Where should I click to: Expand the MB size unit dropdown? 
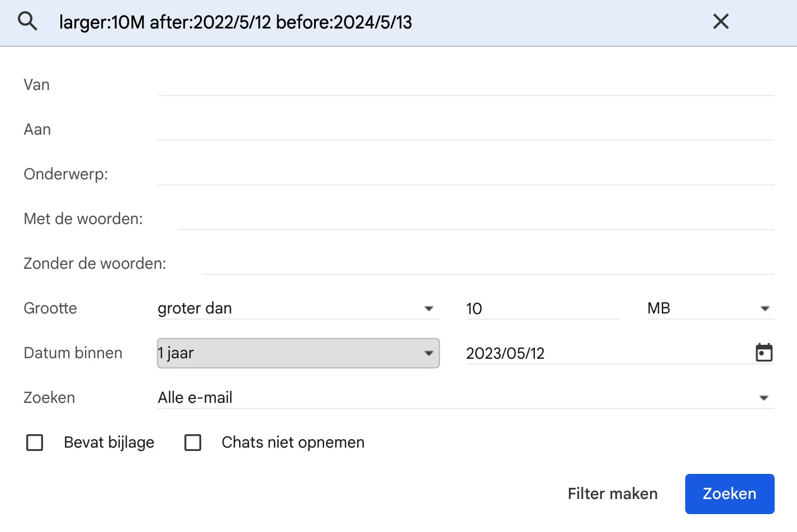(x=710, y=308)
